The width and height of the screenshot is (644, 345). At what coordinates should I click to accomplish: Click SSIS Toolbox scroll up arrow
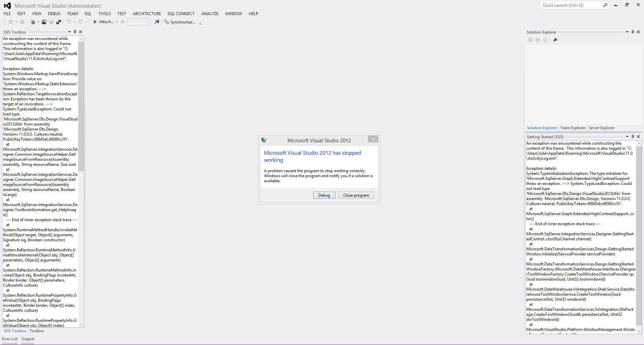(81, 39)
